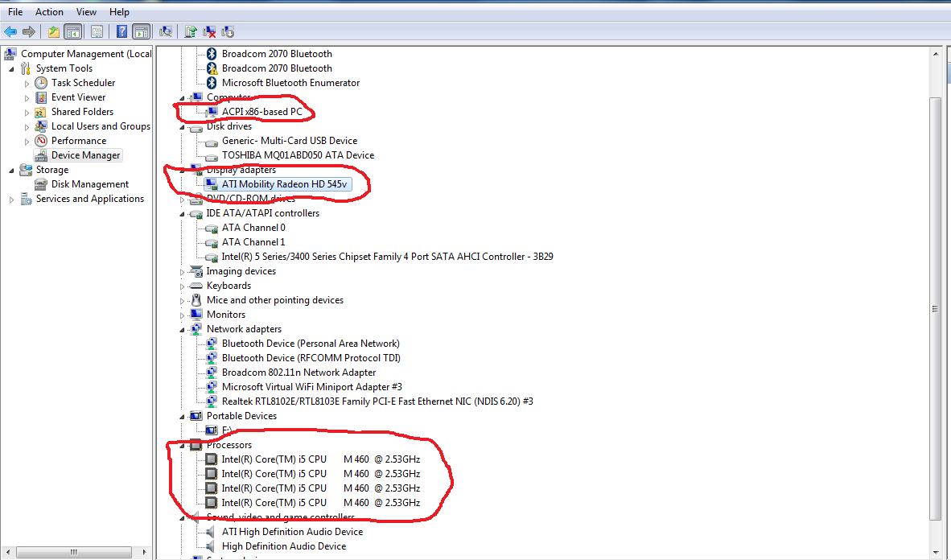The width and height of the screenshot is (951, 560).
Task: Select Event Viewer in System Tools
Action: coord(78,97)
